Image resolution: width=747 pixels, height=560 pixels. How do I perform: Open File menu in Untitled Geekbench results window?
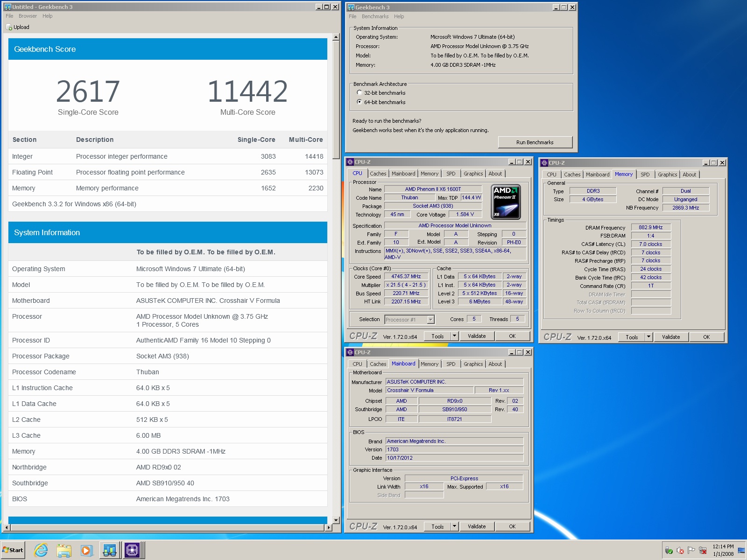click(x=9, y=16)
